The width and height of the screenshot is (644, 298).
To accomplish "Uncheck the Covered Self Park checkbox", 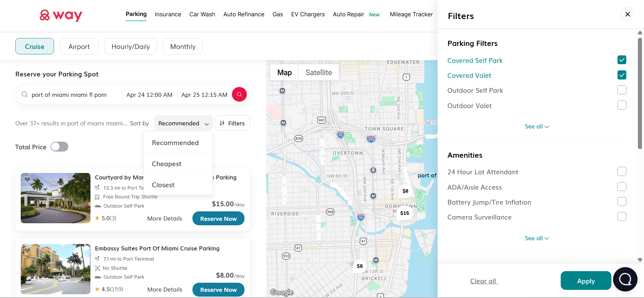I will 622,60.
